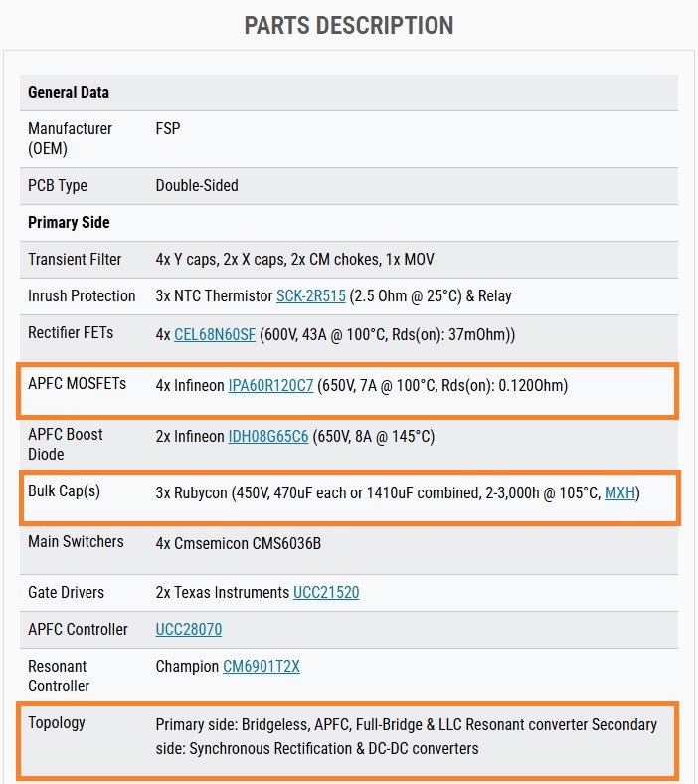This screenshot has height=784, width=698.
Task: Click the Main Switchers label
Action: click(76, 541)
